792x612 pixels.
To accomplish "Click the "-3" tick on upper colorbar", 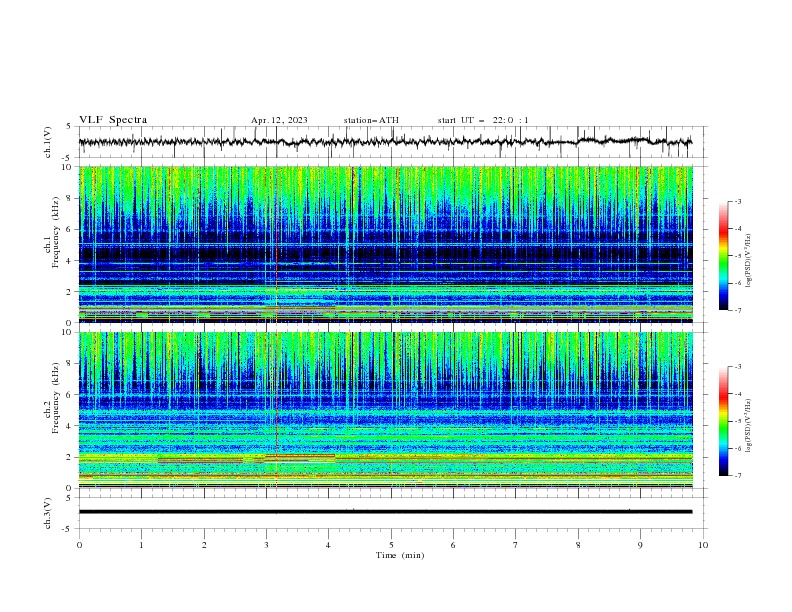I will (738, 201).
